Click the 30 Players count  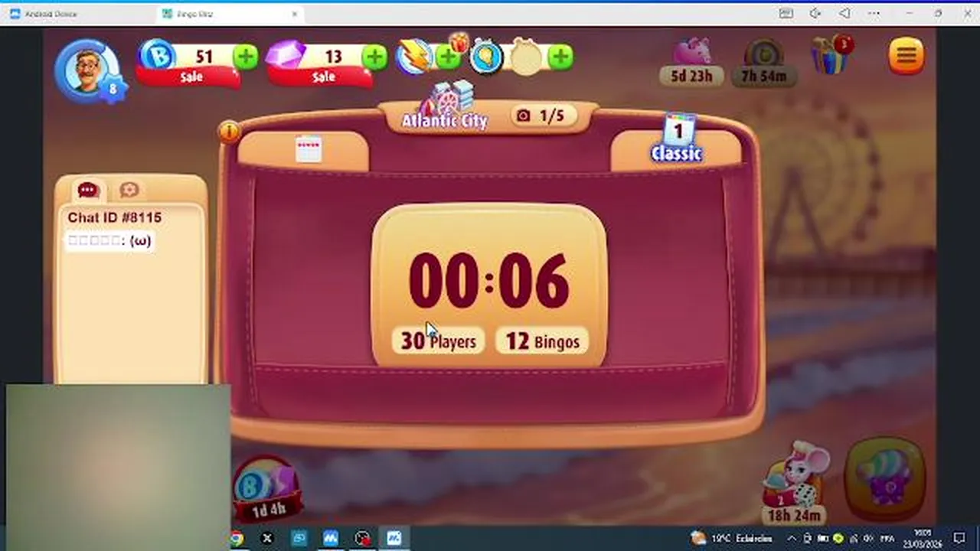438,341
